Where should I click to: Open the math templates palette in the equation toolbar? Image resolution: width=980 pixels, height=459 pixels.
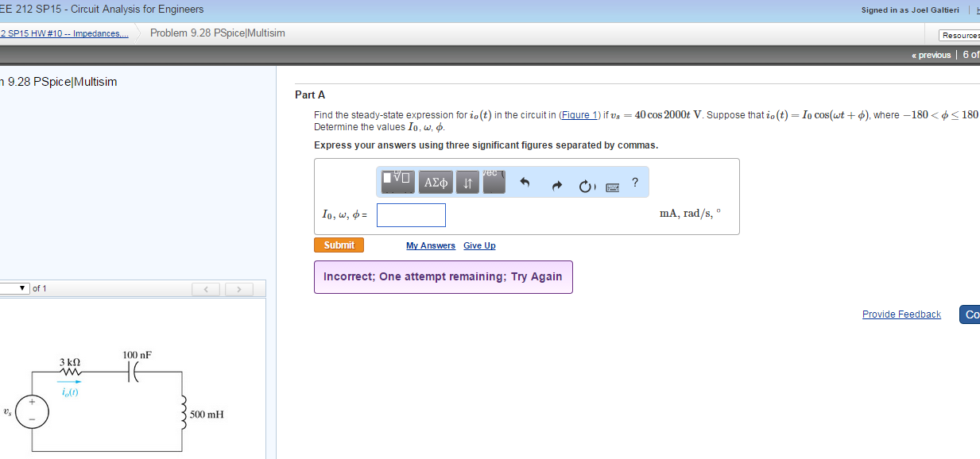pos(397,182)
